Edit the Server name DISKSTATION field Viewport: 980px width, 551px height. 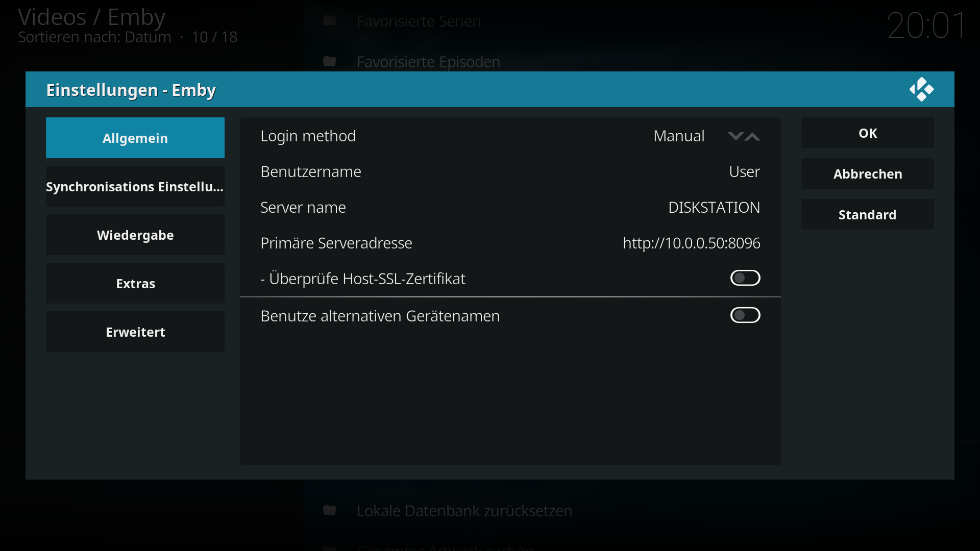[x=510, y=207]
